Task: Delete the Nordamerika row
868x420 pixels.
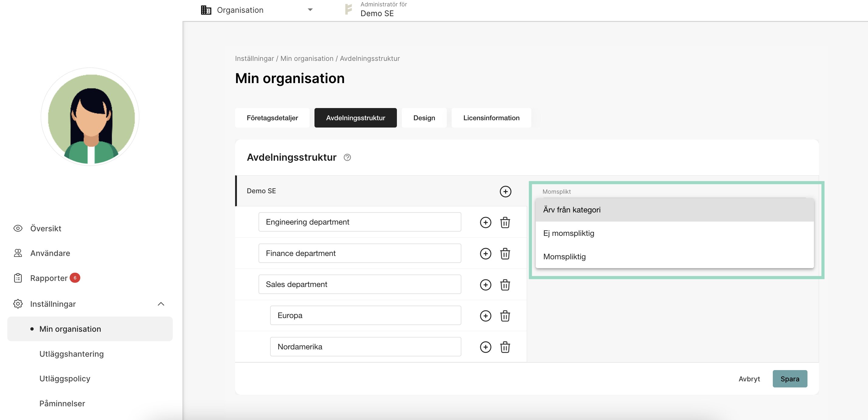Action: click(505, 347)
